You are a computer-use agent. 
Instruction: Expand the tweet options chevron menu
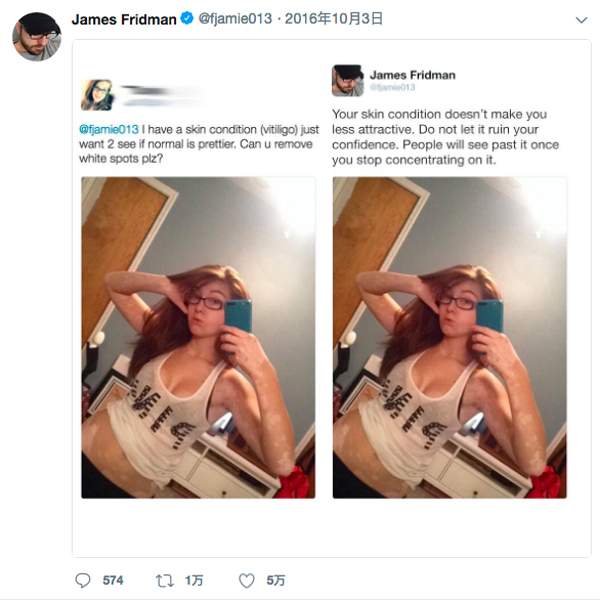tap(582, 20)
